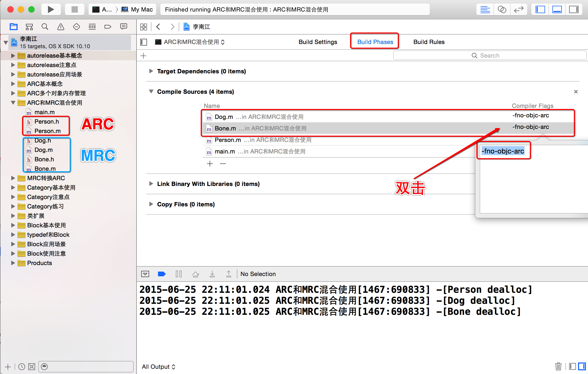
Task: Expand Copy Files section
Action: click(151, 204)
